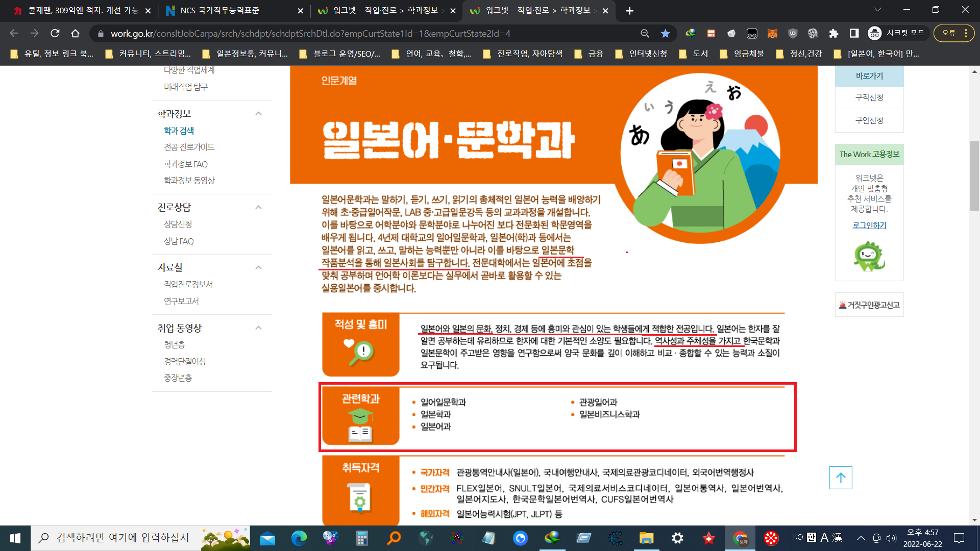Open Calculator from the taskbar

click(x=362, y=538)
